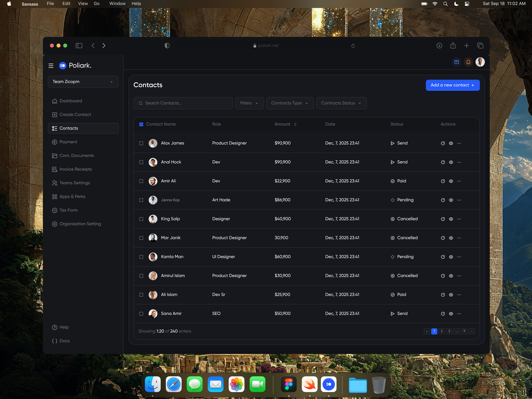Click the poliark.net address bar
Screen dimensions: 532x399
pyautogui.click(x=266, y=46)
